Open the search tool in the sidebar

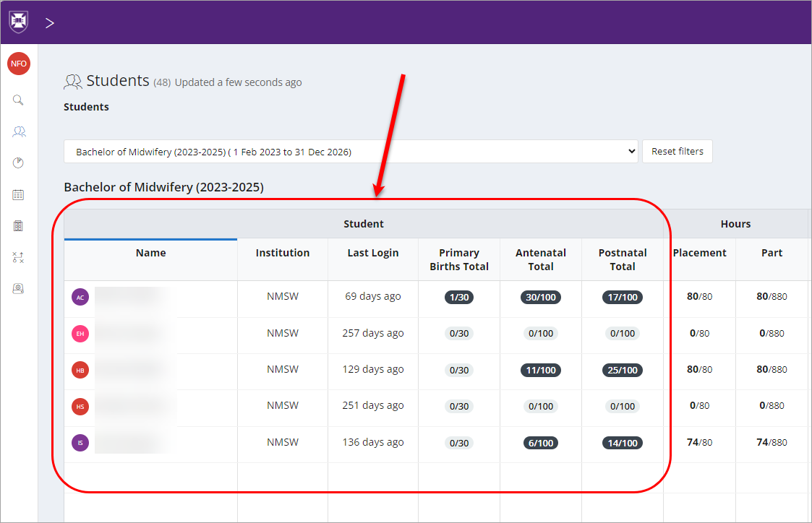[x=18, y=100]
